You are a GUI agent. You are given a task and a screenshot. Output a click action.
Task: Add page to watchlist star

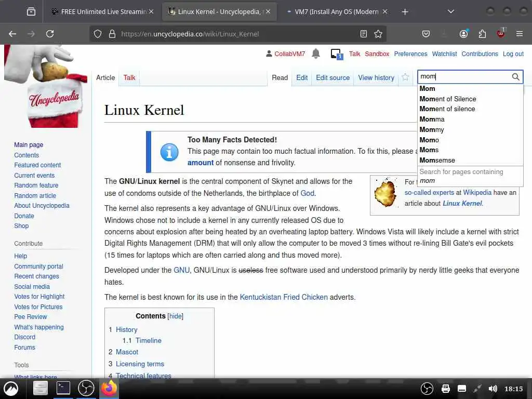coord(405,77)
